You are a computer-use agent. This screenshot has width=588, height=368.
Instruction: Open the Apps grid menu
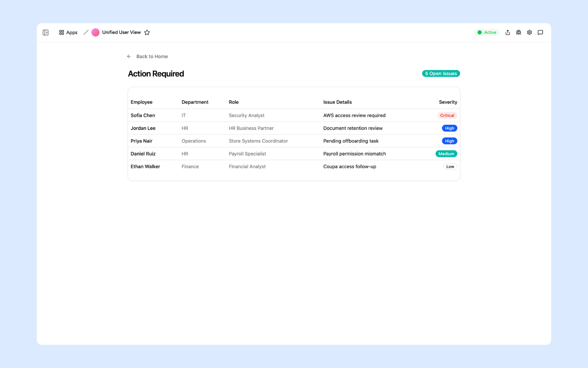pos(68,32)
